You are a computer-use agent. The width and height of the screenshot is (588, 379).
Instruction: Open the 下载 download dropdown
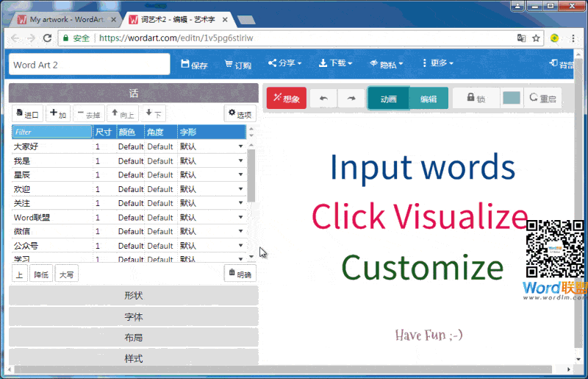click(334, 64)
